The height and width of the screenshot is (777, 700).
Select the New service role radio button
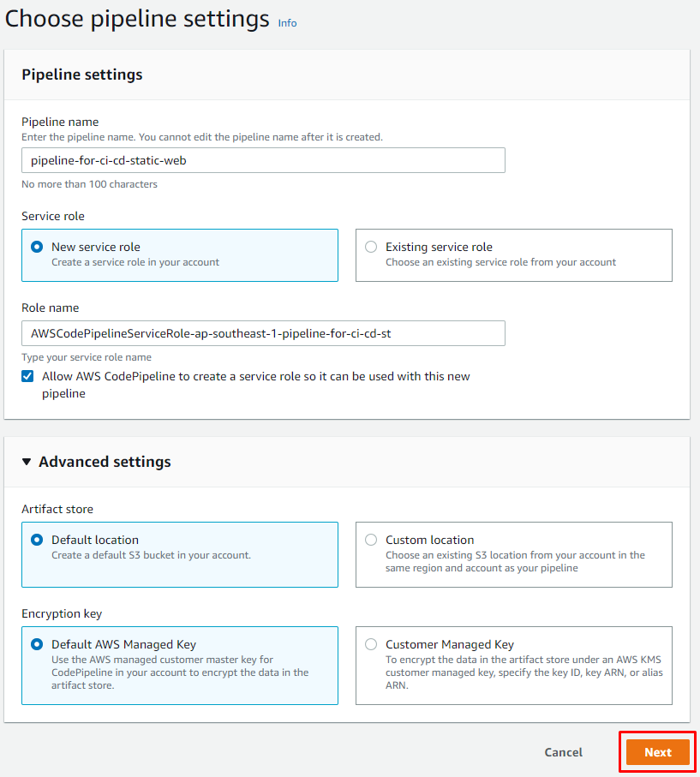37,247
